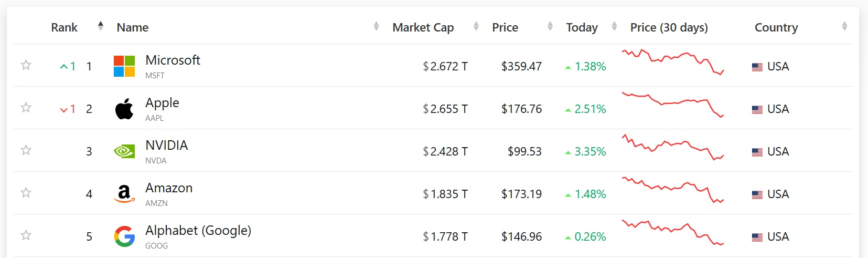Click the USA flag in Microsoft row

click(x=757, y=67)
